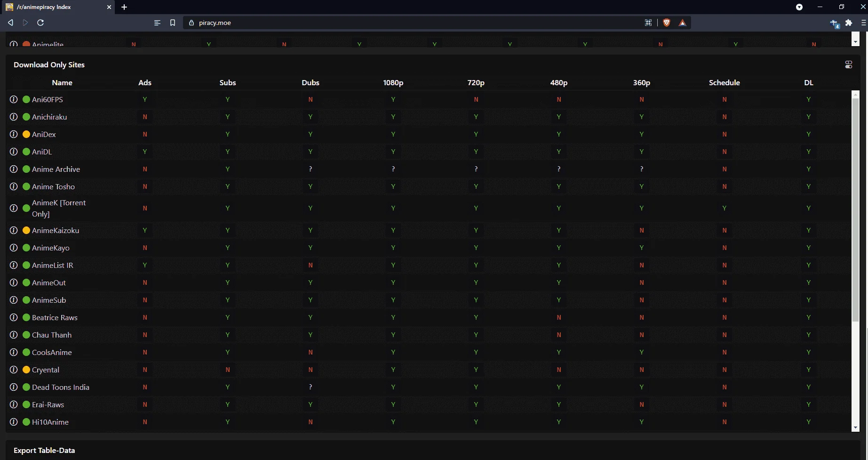Open AnimeList IR info icon
The height and width of the screenshot is (460, 868).
tap(14, 265)
